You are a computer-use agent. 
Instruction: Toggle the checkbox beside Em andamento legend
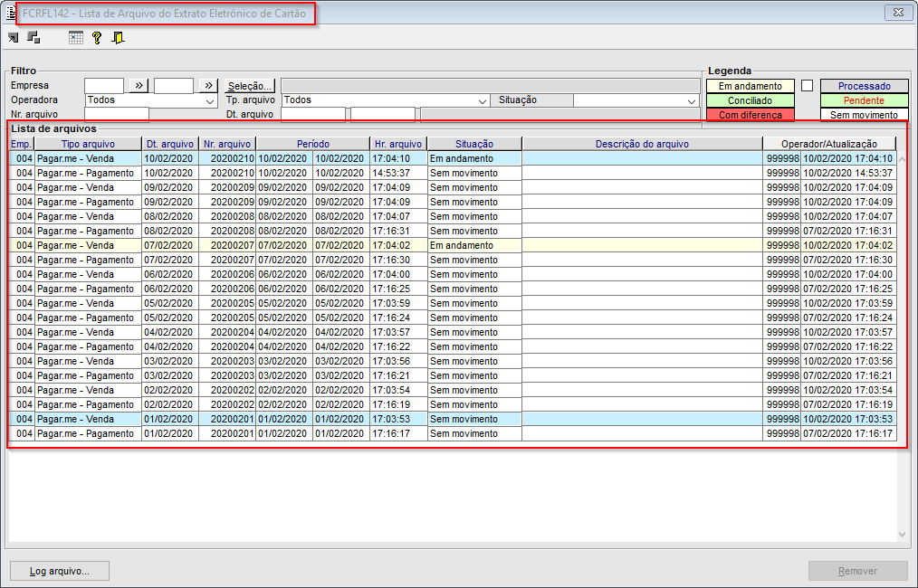point(808,86)
